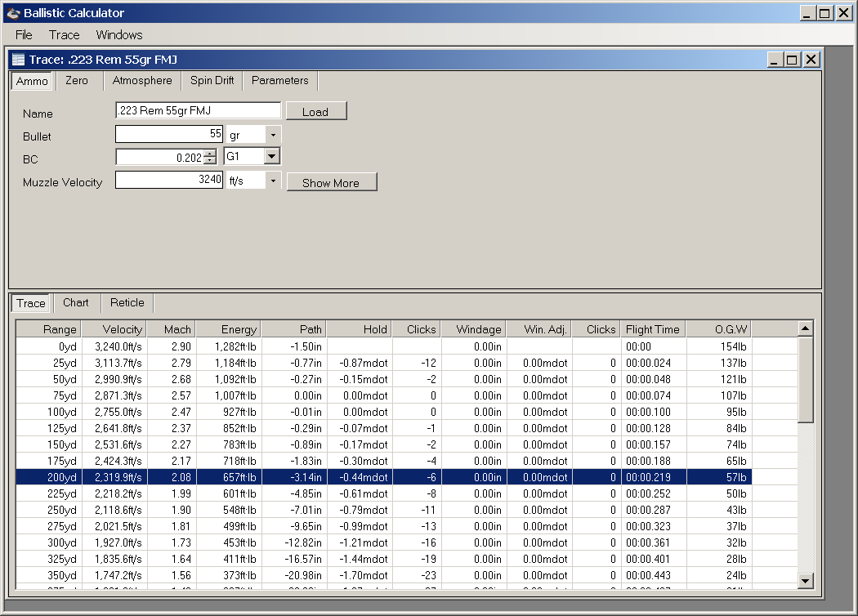
Task: Switch to the Ammo tab
Action: (32, 81)
